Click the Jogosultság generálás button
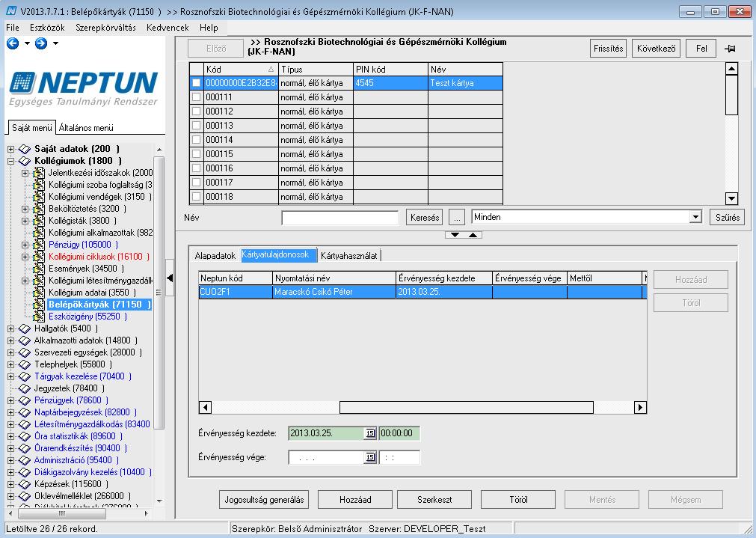 264,499
